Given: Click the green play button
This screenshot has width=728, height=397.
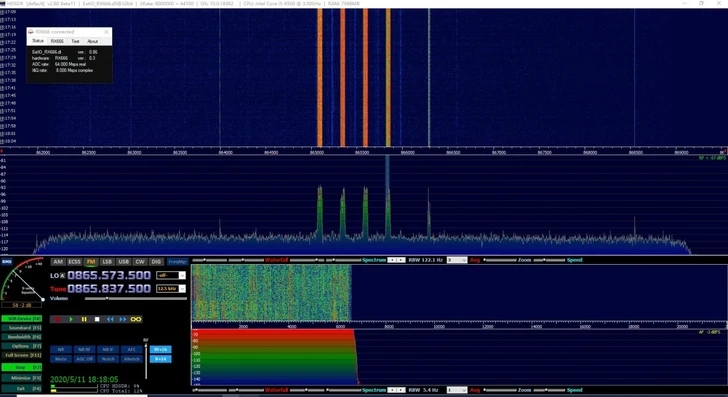Looking at the screenshot, I should coord(71,319).
